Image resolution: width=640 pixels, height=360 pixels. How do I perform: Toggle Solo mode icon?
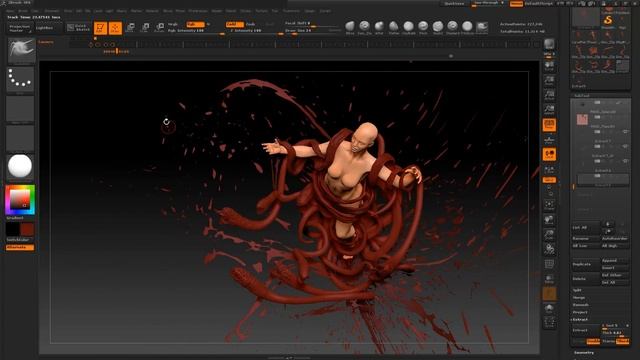(x=549, y=309)
